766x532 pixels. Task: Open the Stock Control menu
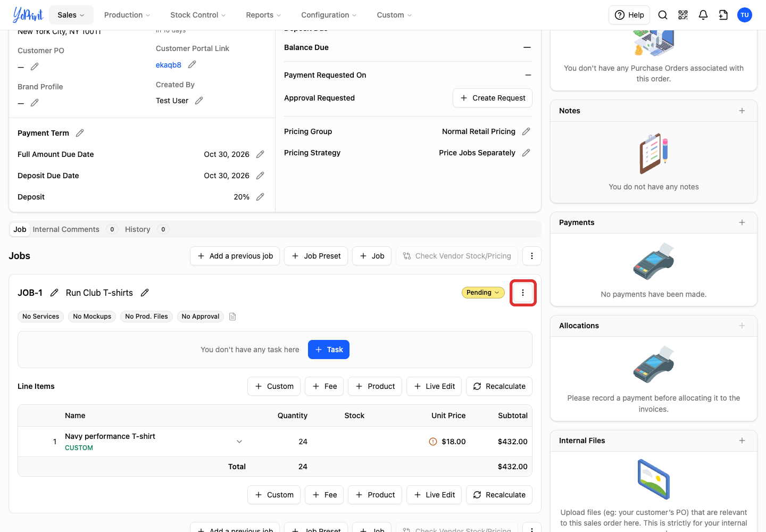pyautogui.click(x=198, y=15)
